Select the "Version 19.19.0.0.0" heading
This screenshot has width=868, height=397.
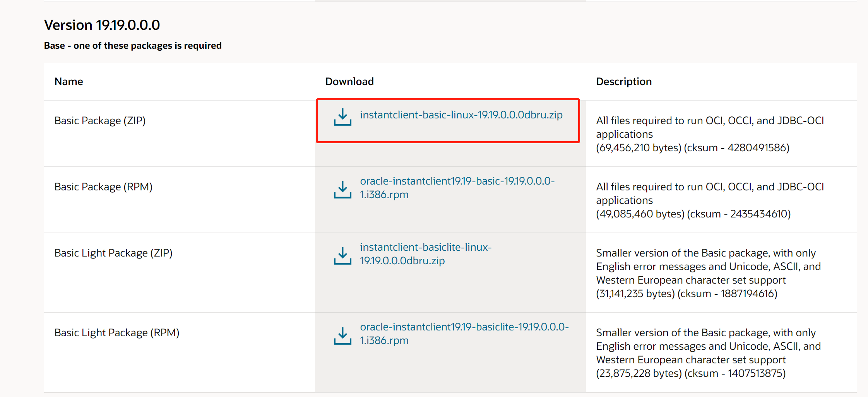point(102,25)
